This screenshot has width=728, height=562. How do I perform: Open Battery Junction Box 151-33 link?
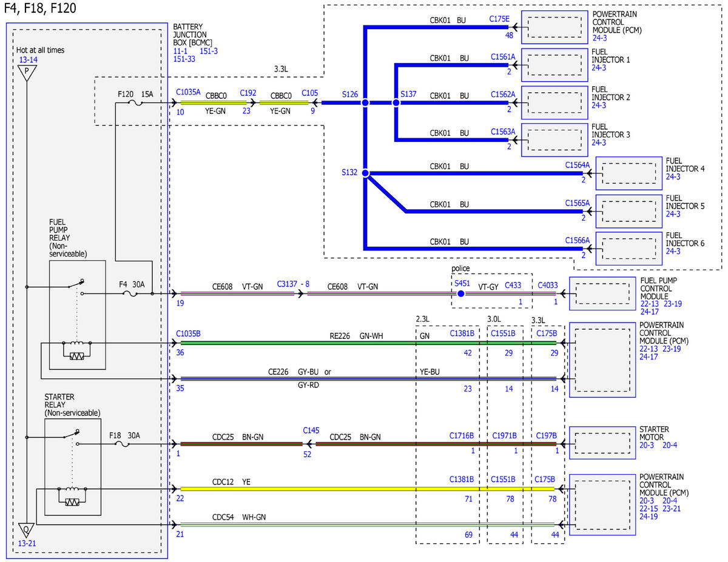(x=184, y=59)
